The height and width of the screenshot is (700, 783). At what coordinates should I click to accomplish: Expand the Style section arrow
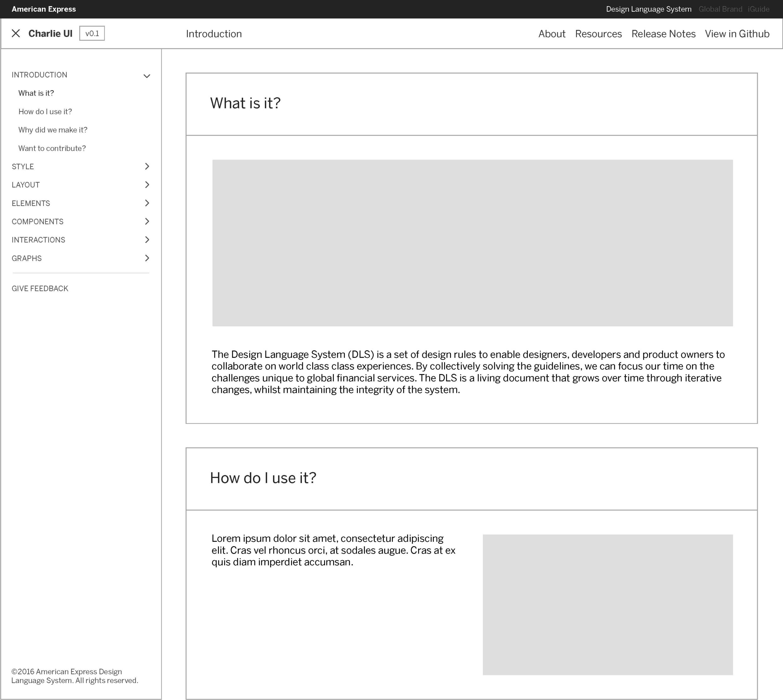[147, 166]
